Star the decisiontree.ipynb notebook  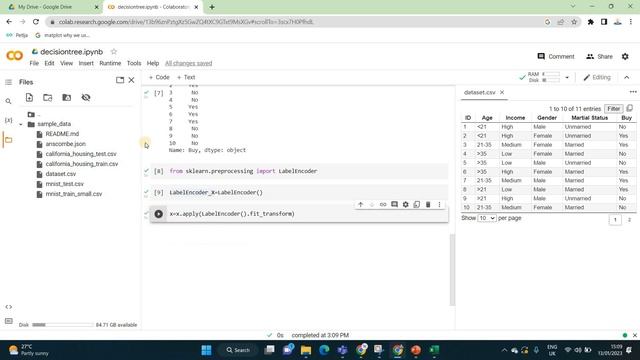(x=114, y=52)
